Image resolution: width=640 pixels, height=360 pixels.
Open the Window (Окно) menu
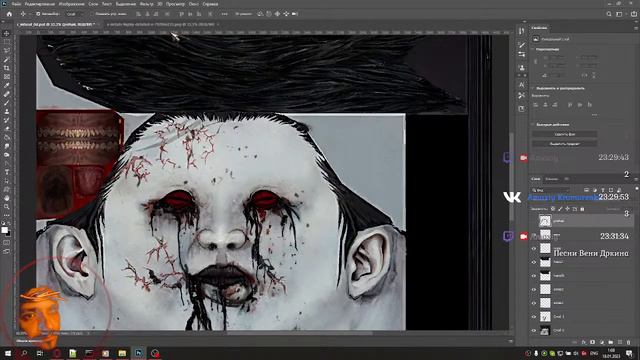193,4
